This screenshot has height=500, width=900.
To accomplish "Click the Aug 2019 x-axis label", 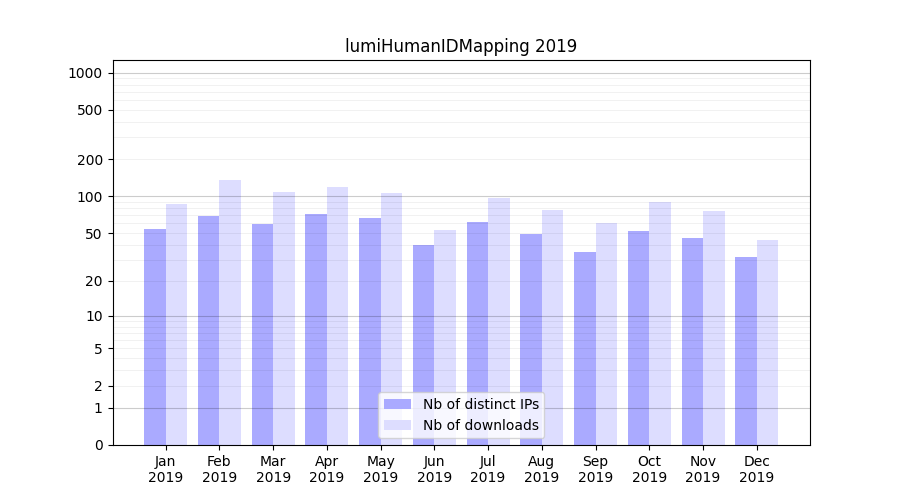I will 542,469.
